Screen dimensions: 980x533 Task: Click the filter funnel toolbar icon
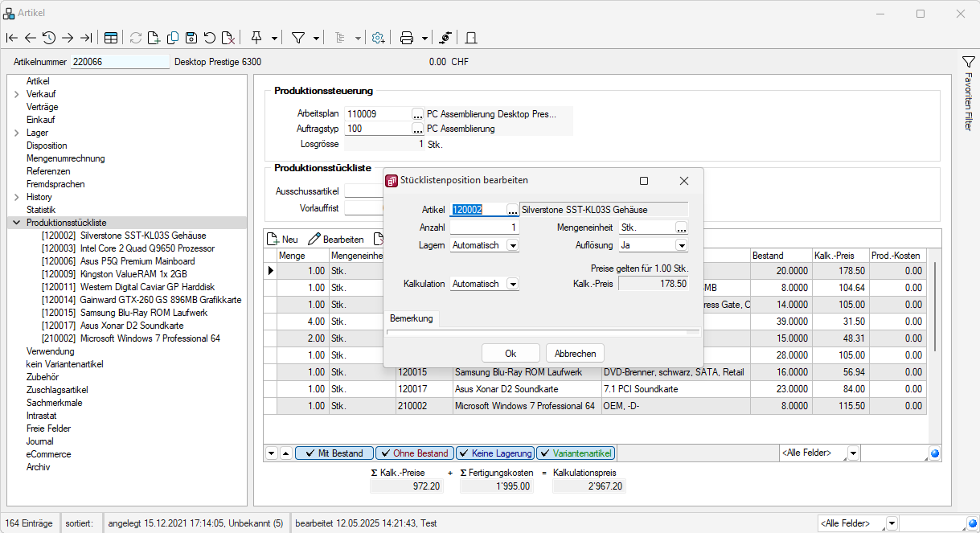pos(297,38)
